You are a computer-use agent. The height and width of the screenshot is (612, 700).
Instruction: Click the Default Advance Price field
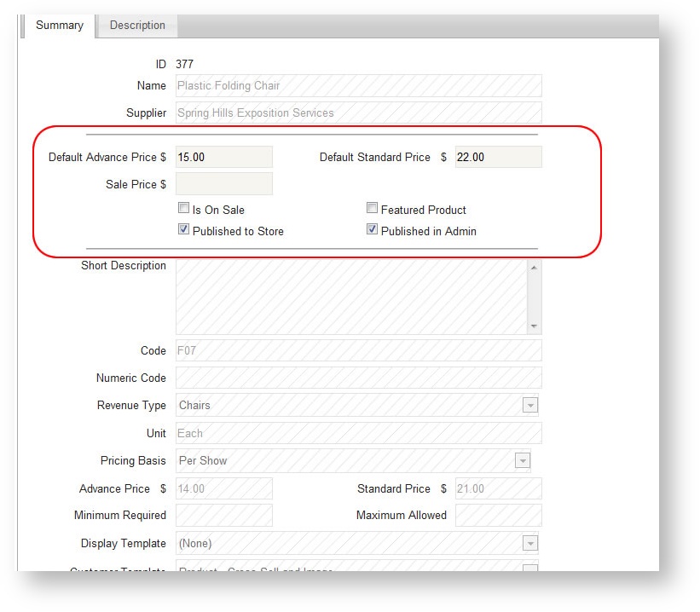223,157
